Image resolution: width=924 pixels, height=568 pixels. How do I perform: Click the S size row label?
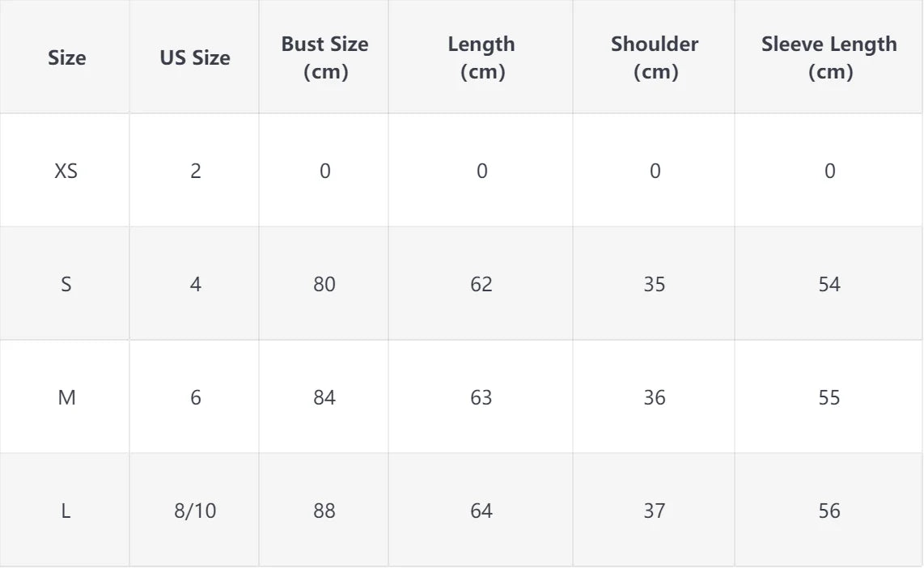[66, 284]
